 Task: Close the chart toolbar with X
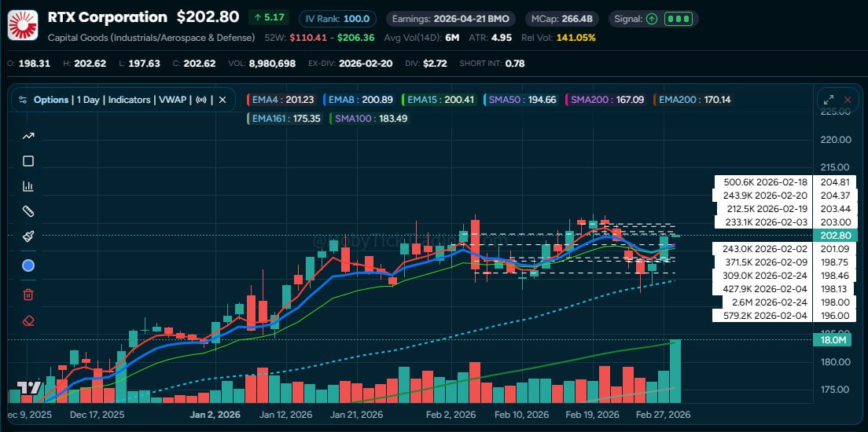coord(223,100)
